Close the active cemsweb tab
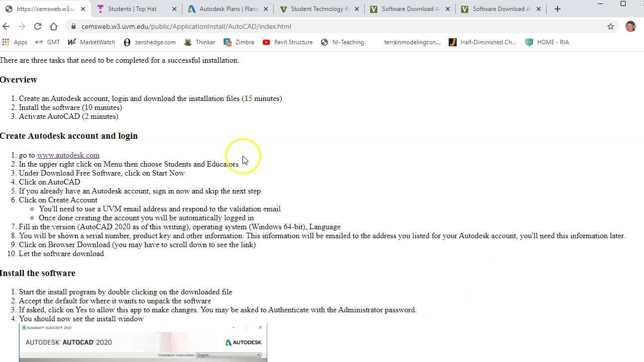 [83, 9]
